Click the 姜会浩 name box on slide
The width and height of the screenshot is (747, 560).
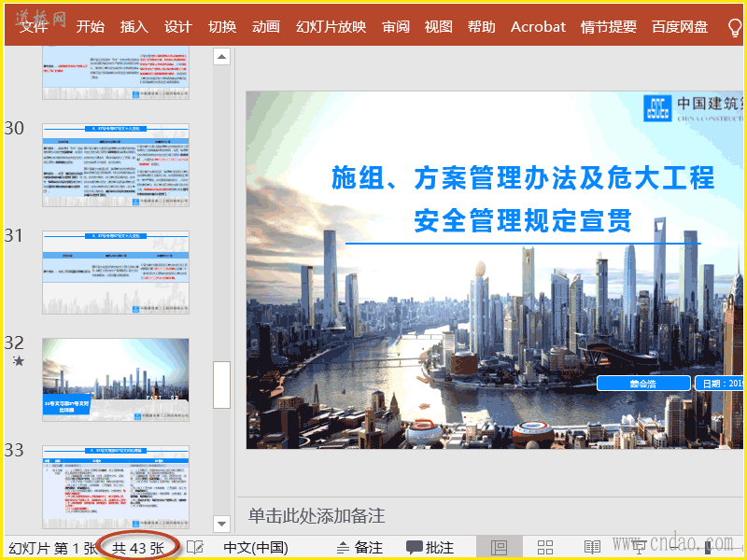pyautogui.click(x=643, y=384)
